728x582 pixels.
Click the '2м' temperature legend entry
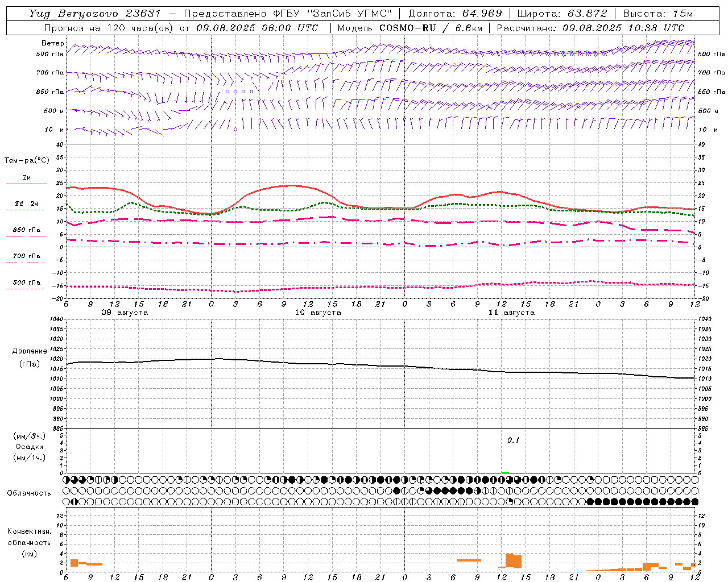point(26,178)
